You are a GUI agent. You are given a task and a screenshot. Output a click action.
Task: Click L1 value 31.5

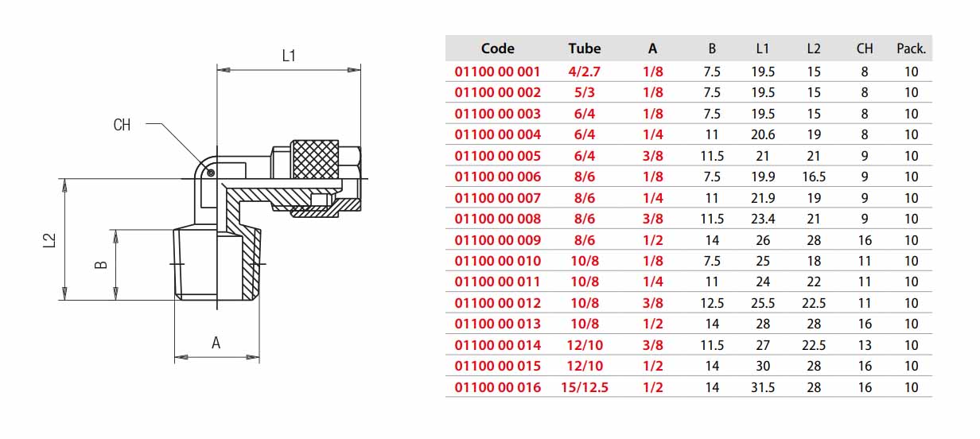point(763,387)
